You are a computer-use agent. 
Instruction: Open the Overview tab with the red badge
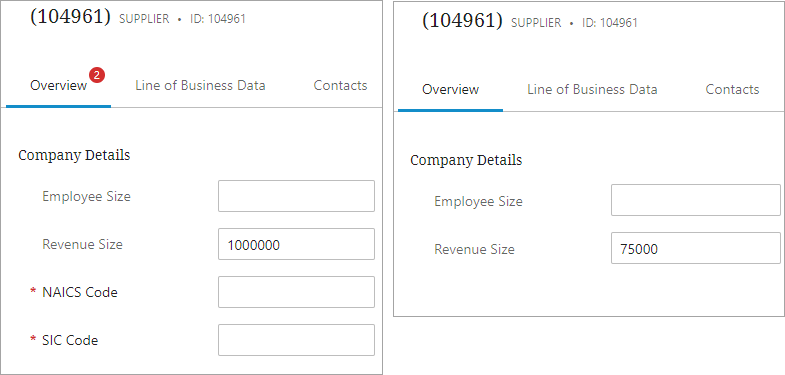(59, 86)
